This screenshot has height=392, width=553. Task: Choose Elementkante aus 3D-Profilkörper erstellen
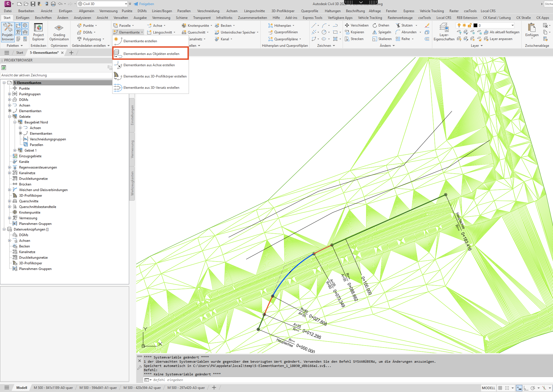point(151,76)
